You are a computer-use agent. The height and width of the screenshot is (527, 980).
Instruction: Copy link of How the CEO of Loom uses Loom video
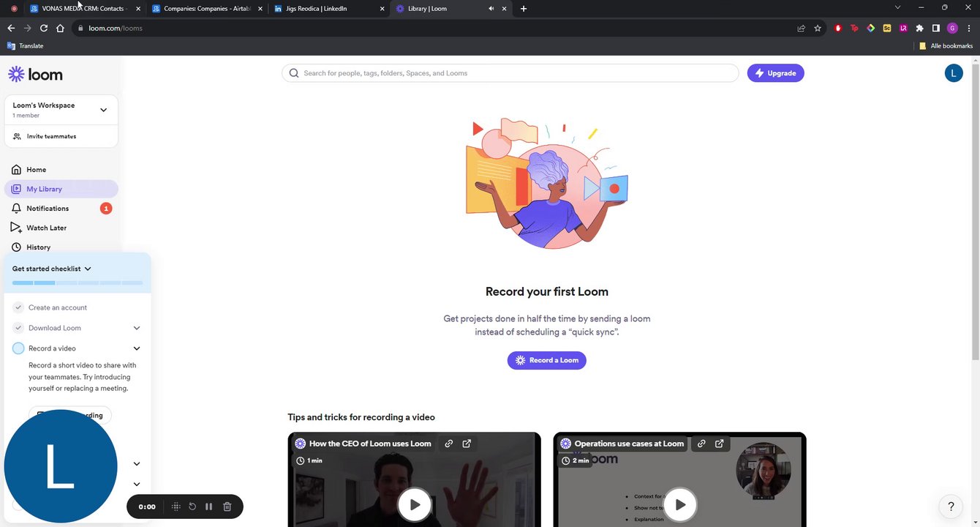coord(449,444)
